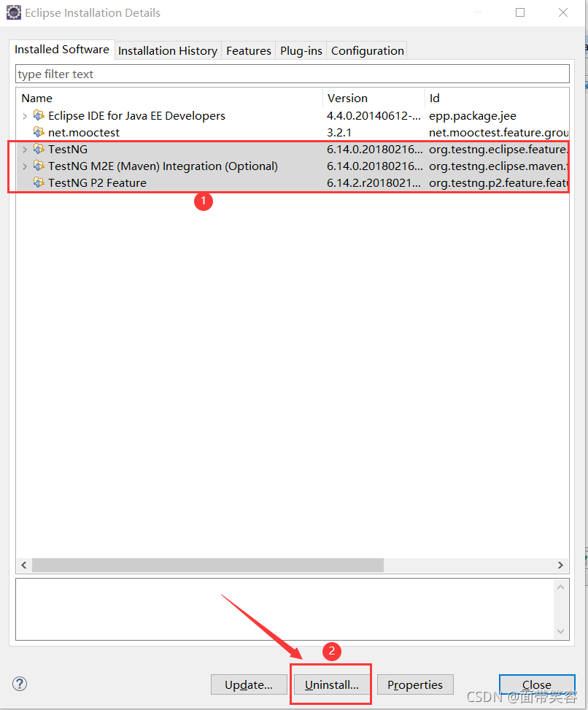Maximize the Eclipse Installation Details window
The height and width of the screenshot is (710, 588).
pyautogui.click(x=520, y=12)
